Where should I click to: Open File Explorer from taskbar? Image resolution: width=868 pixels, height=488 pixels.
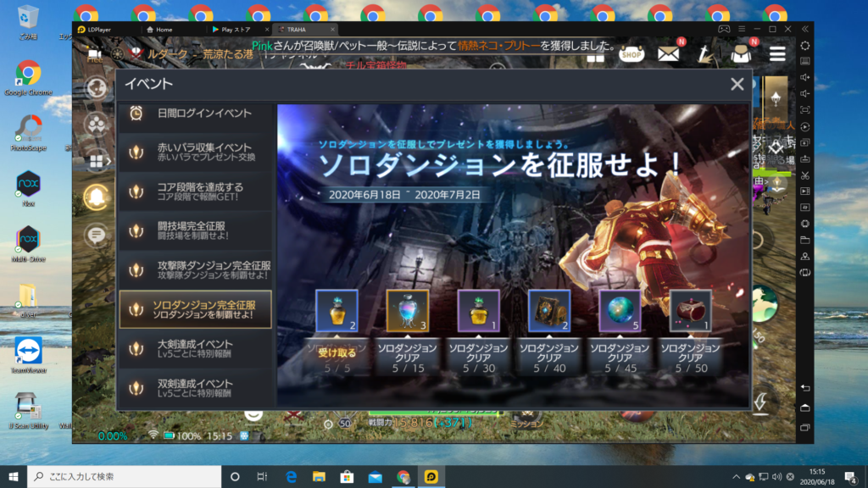point(319,476)
